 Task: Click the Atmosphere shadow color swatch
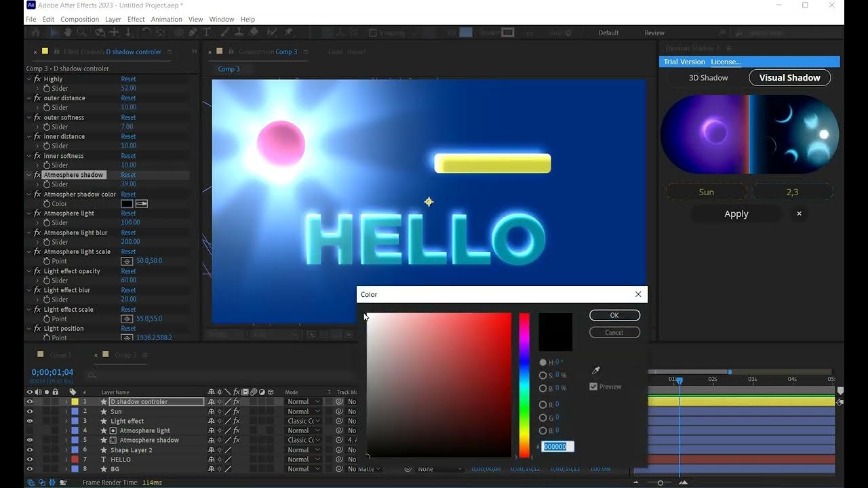(126, 203)
